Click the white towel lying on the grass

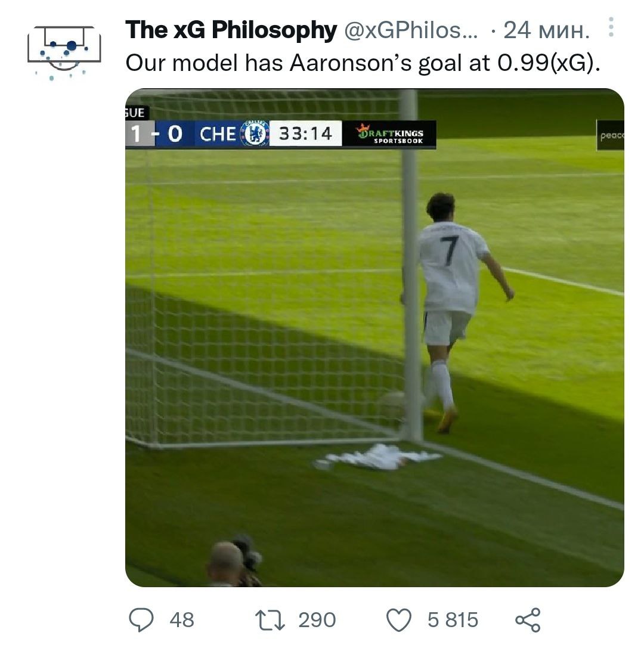pos(380,457)
